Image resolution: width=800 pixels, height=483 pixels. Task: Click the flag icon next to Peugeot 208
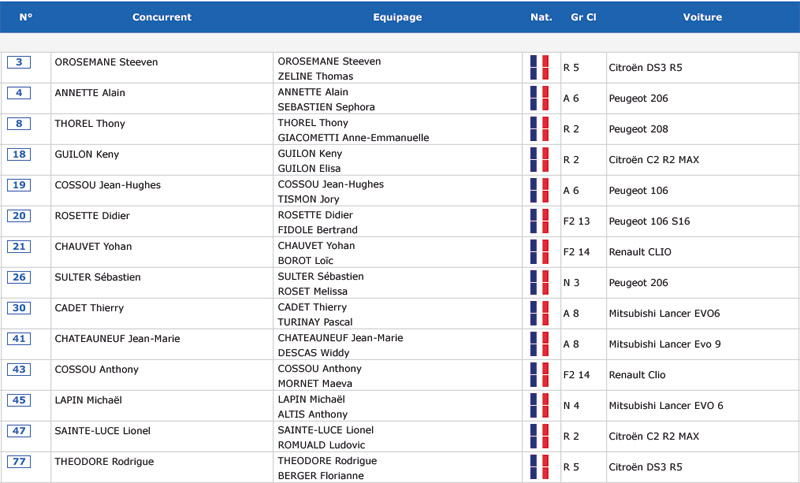[539, 129]
